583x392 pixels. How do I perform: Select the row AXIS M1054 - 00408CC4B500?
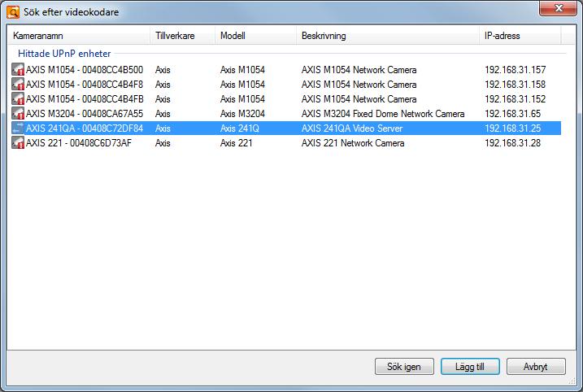285,70
